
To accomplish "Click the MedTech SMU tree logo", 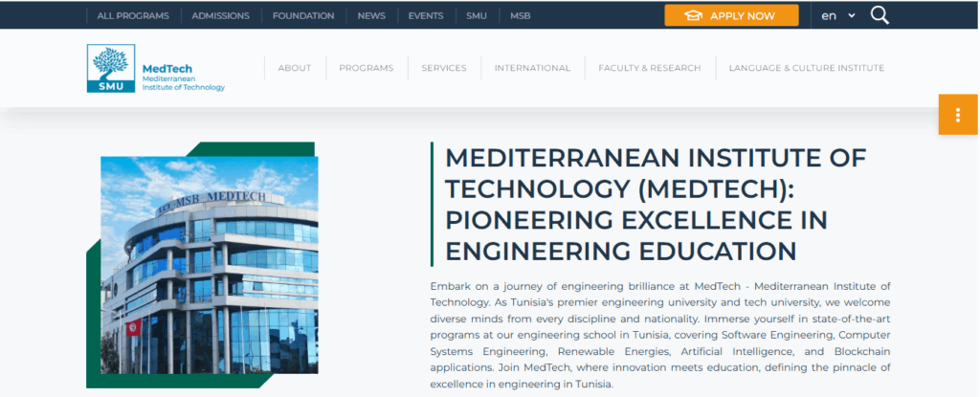I will [x=111, y=68].
